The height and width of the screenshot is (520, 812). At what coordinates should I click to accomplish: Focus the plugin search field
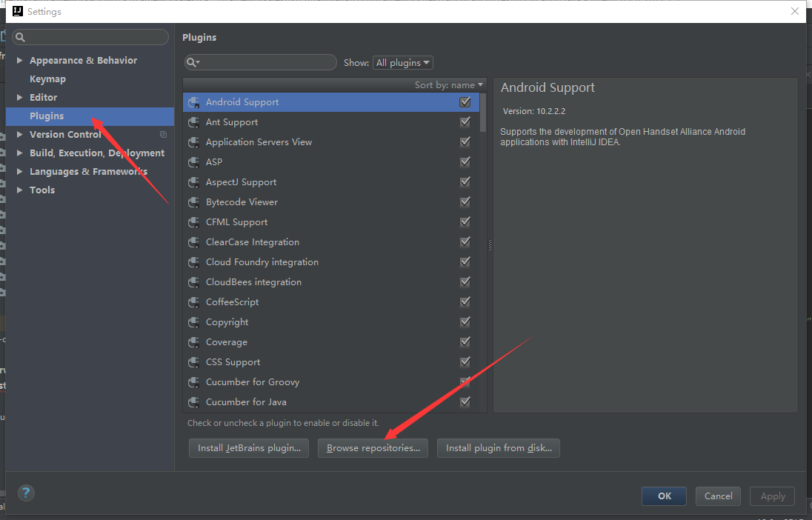pos(261,63)
